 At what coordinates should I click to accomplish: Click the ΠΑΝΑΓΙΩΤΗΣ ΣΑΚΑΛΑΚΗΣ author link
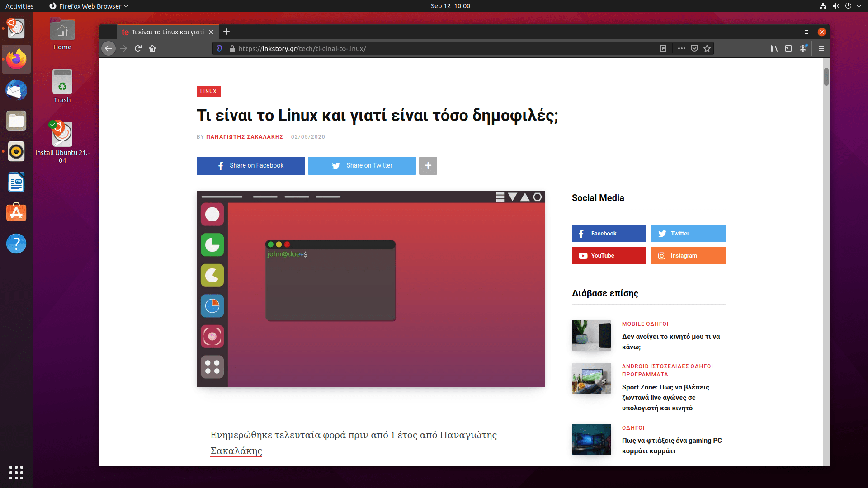[244, 137]
